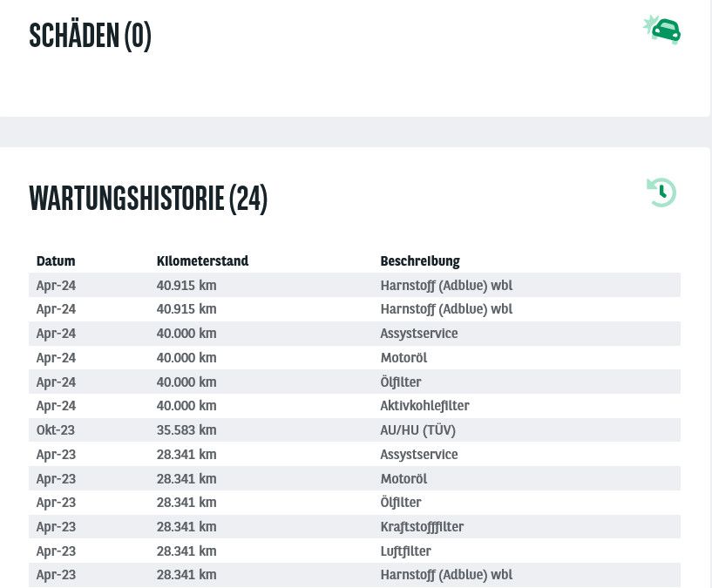
Task: Select the Aktivkohlefilter row
Action: pos(355,405)
